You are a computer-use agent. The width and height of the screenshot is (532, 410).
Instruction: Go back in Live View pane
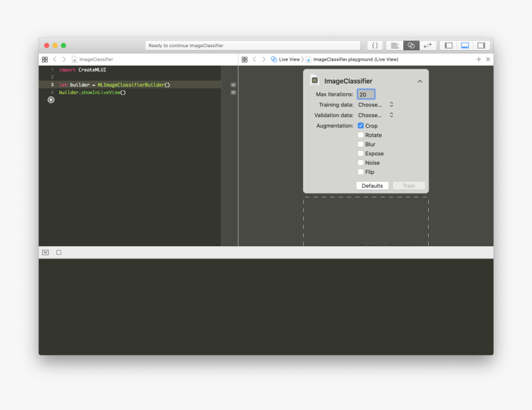coord(254,59)
